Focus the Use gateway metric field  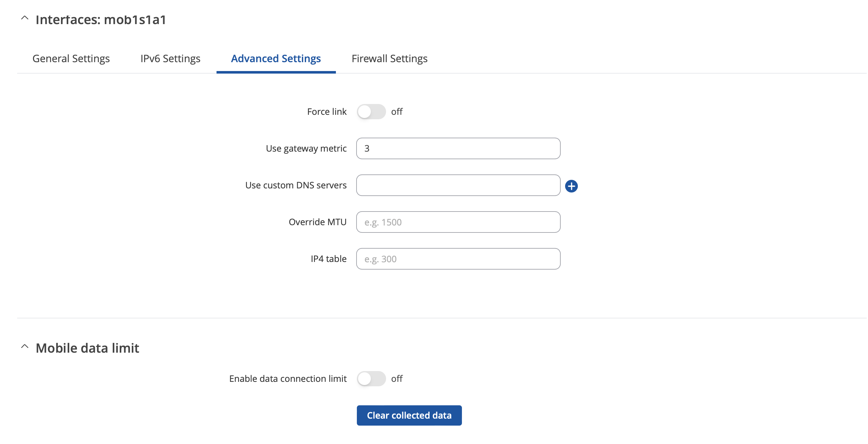(x=458, y=148)
